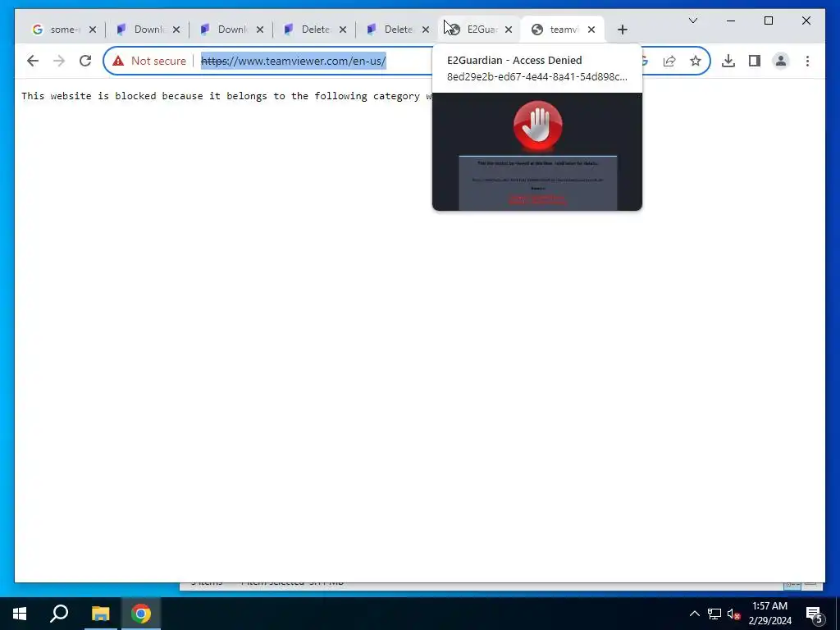Screen dimensions: 840x630
Task: Open the Not secure site info warning
Action: 149,61
